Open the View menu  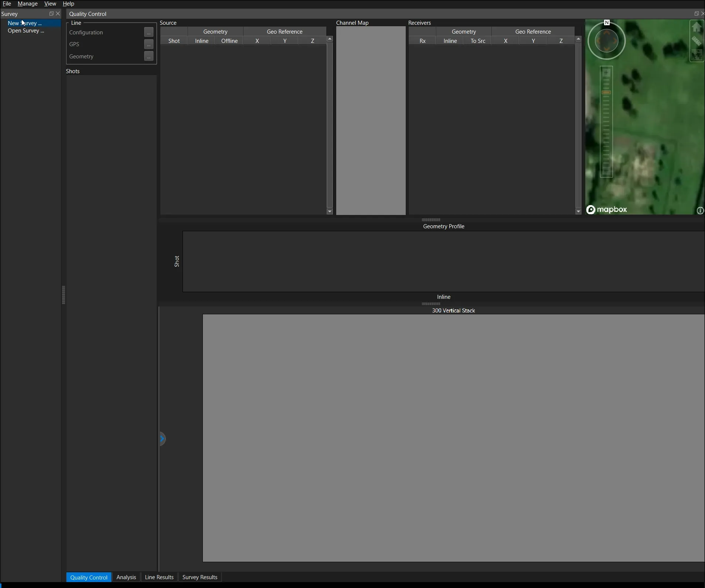[50, 4]
